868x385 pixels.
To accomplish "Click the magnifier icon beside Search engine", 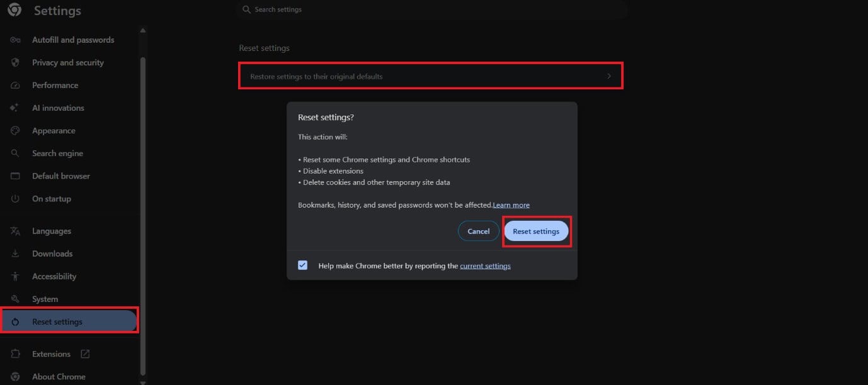I will (x=16, y=153).
